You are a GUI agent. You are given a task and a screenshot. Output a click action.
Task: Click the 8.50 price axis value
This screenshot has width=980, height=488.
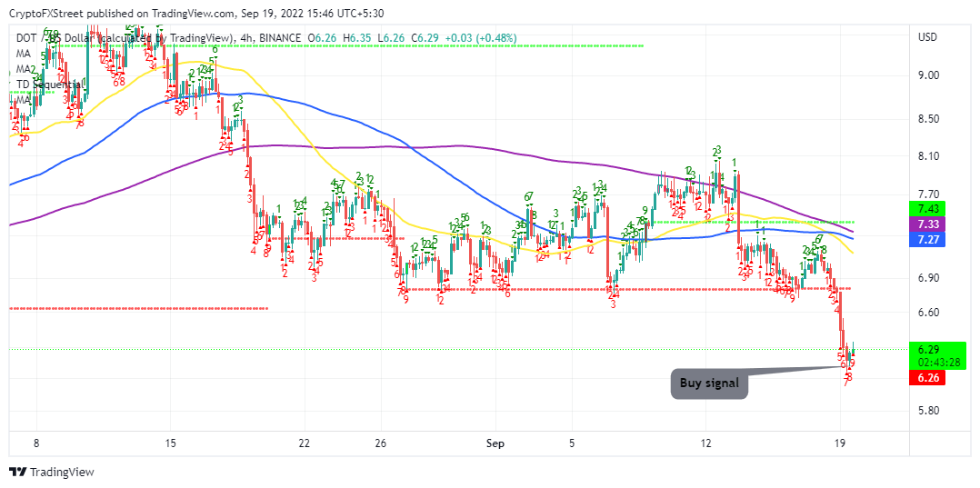927,119
